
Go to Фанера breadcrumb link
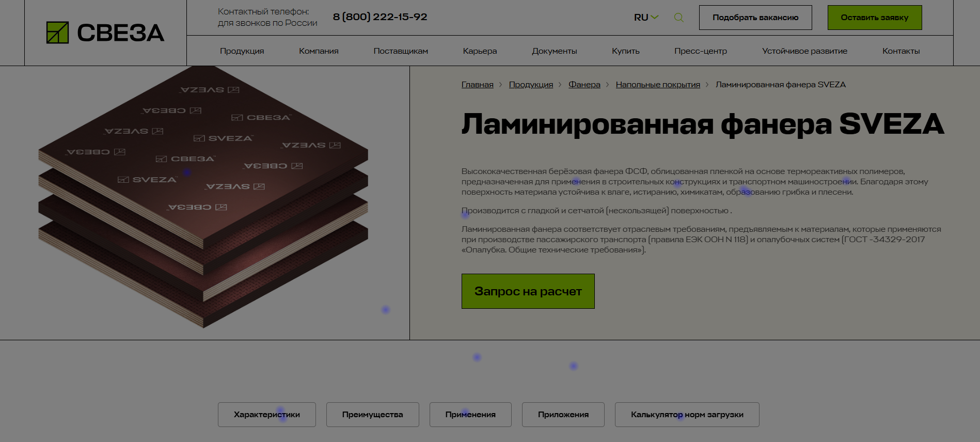click(x=584, y=84)
